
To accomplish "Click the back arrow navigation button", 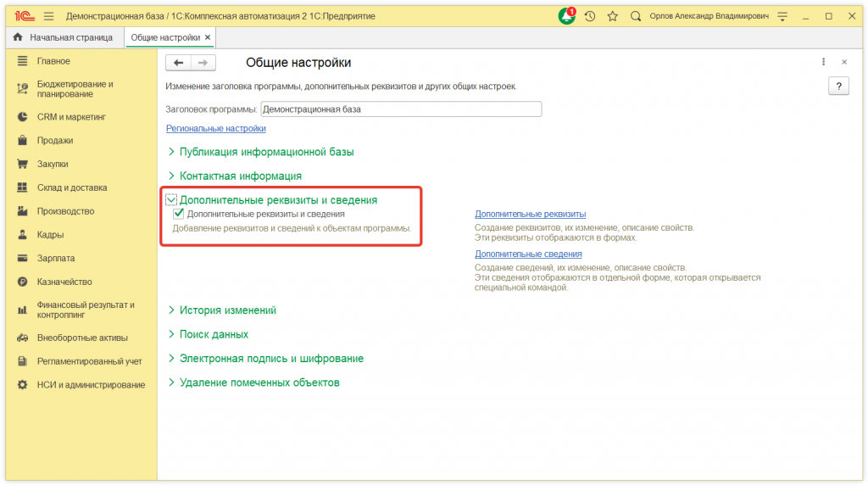I will pyautogui.click(x=178, y=63).
